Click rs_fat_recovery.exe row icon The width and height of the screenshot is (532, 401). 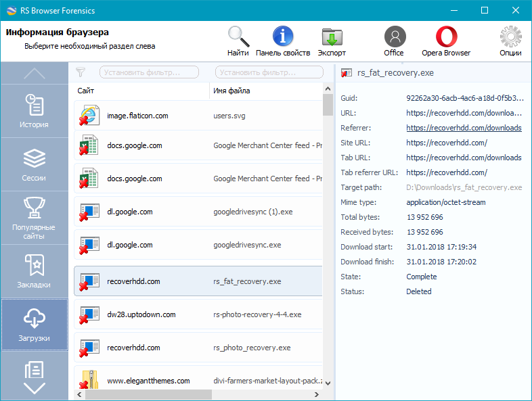click(x=89, y=281)
